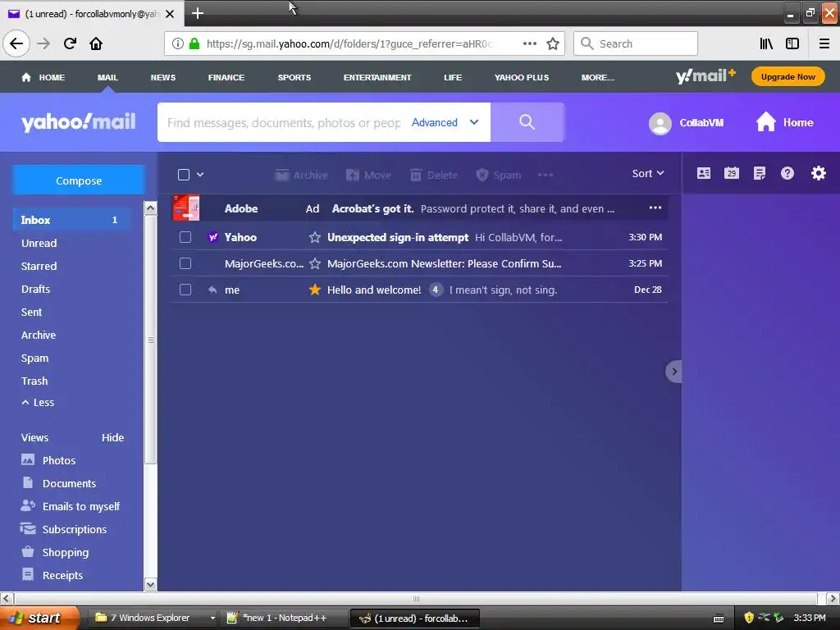Open Notepad icon in right panel
The height and width of the screenshot is (630, 840).
[759, 173]
